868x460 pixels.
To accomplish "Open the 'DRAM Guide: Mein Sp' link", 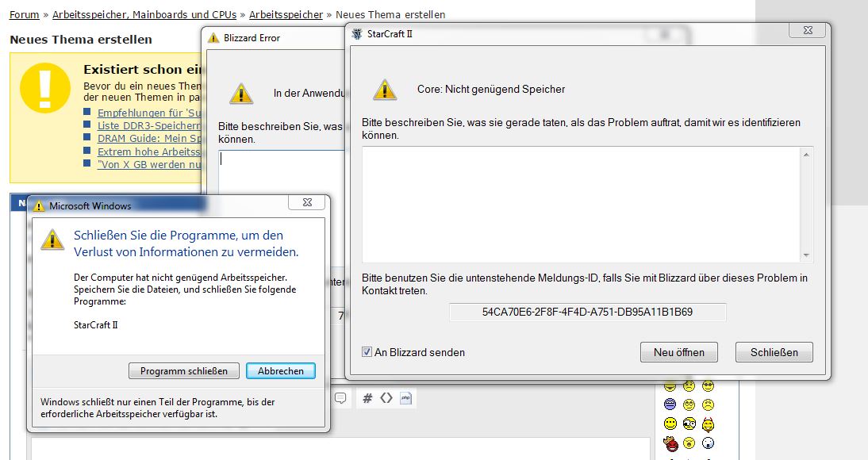I will click(x=149, y=138).
